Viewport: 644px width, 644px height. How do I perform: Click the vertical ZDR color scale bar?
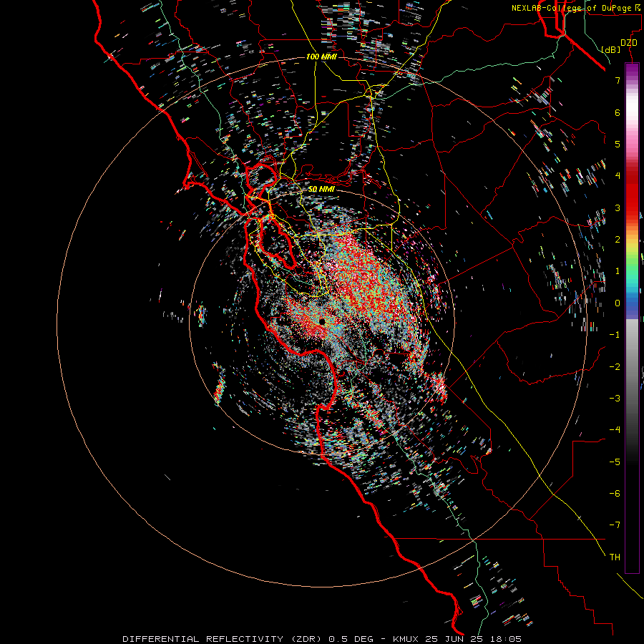tap(632, 318)
